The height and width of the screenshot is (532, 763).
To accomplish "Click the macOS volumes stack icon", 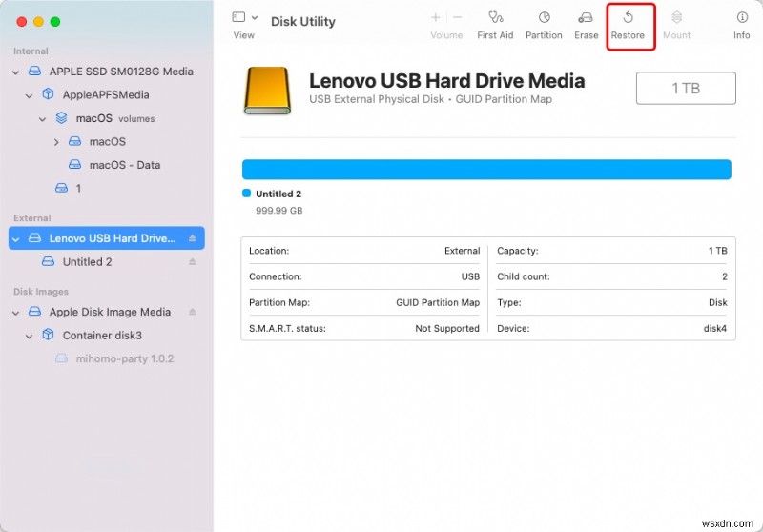I will (x=61, y=117).
